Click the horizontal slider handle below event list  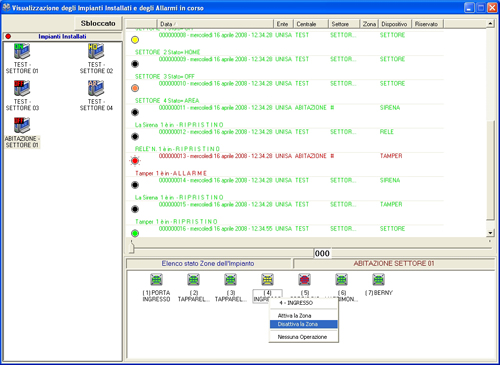[x=132, y=247]
